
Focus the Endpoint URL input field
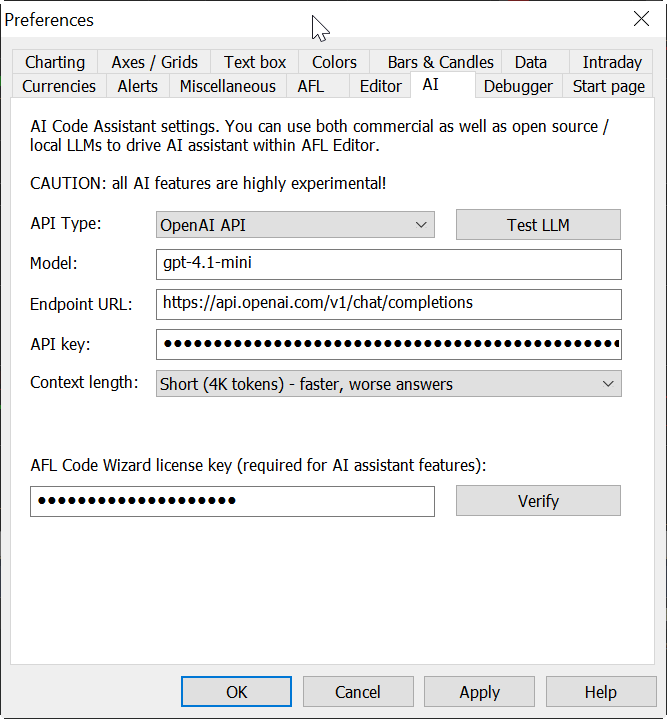pos(388,303)
